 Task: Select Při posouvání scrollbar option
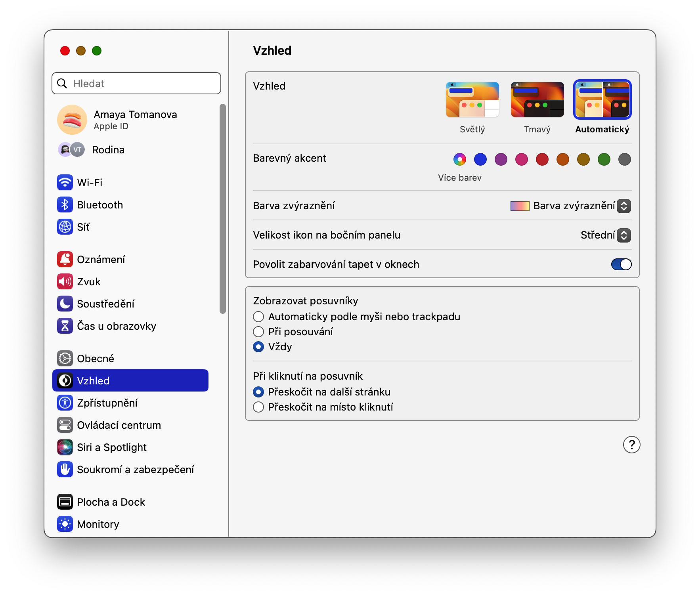[258, 332]
